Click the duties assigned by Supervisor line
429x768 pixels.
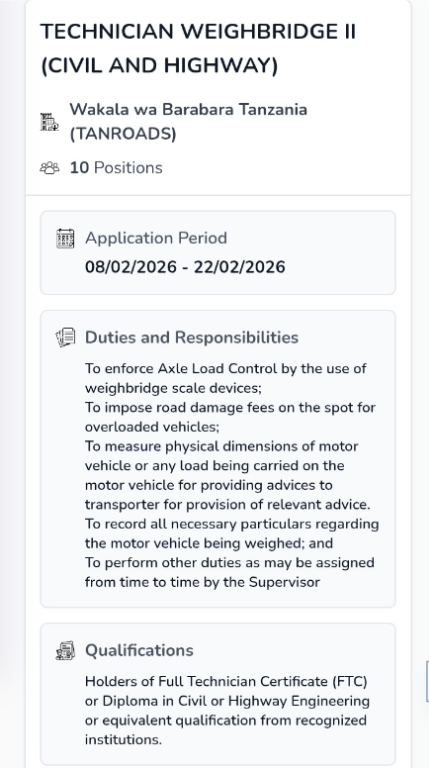pos(230,572)
